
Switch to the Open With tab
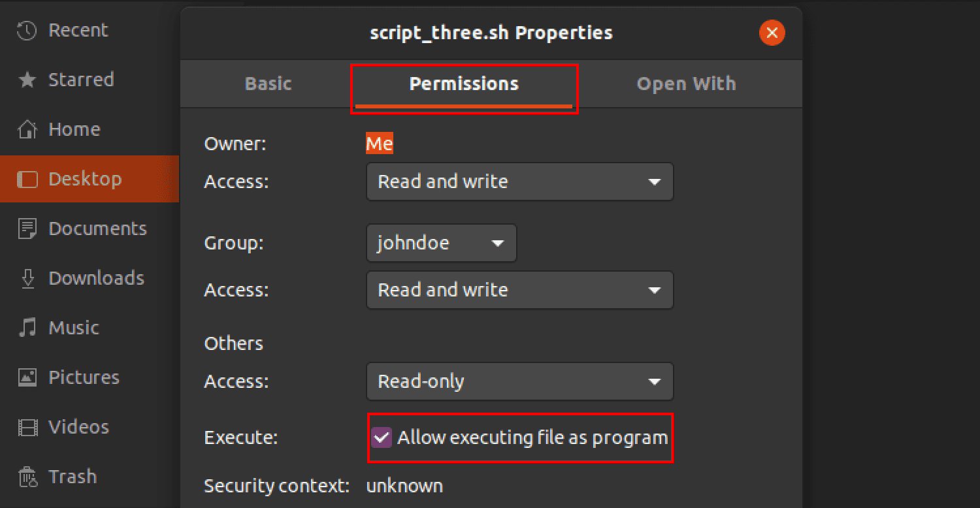686,84
